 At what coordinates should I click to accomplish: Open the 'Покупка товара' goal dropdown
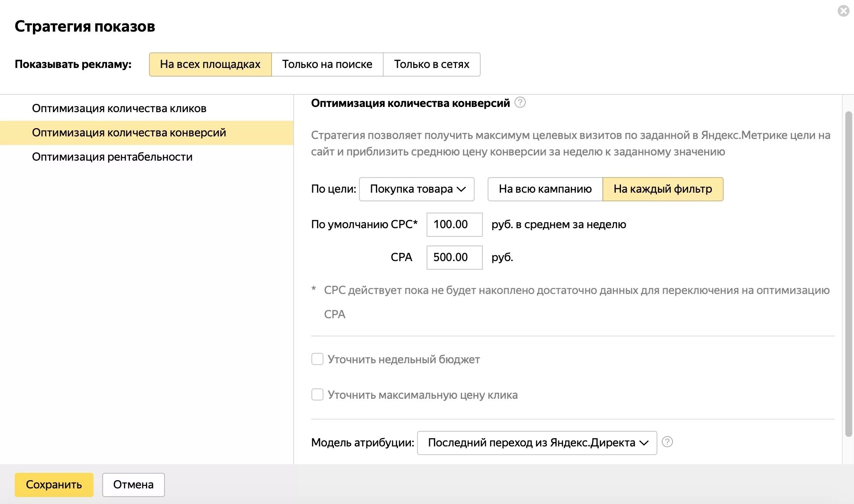click(417, 189)
